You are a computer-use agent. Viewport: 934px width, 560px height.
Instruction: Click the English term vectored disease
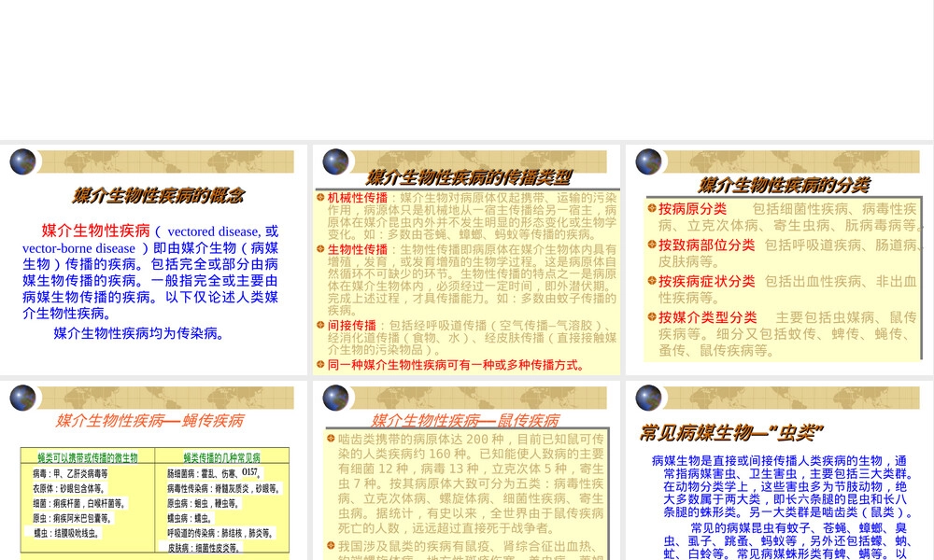(x=213, y=231)
